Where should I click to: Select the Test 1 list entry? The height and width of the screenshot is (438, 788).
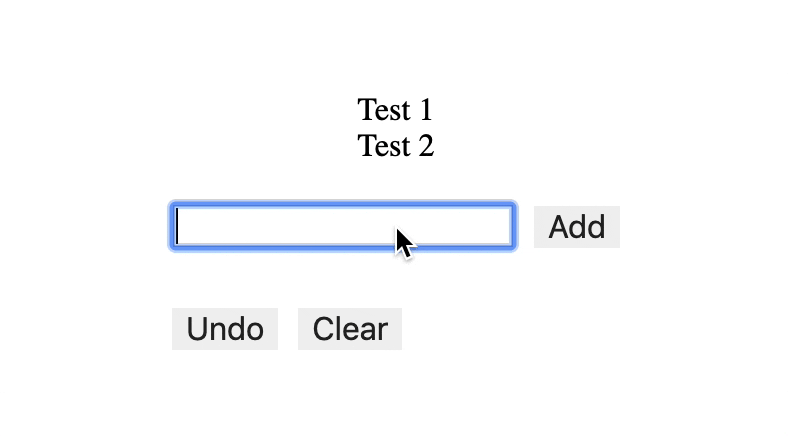point(395,109)
